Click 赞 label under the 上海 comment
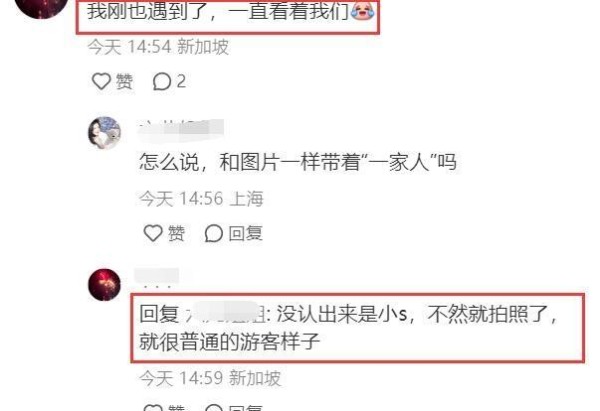This screenshot has height=411, width=600. click(176, 233)
